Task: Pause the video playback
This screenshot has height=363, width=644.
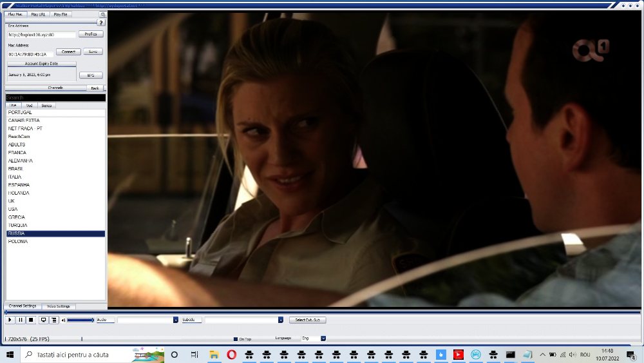Action: (x=21, y=320)
